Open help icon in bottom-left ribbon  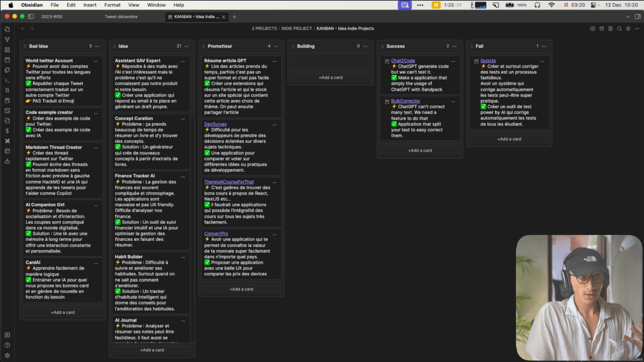[x=7, y=345]
